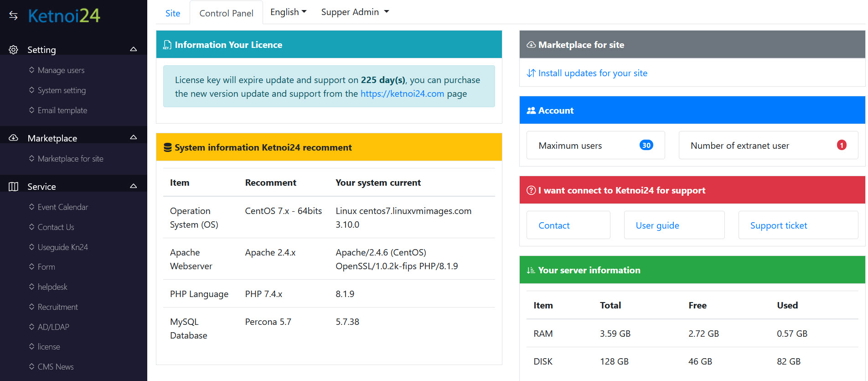Click the Service book icon
The image size is (868, 381).
click(x=14, y=187)
